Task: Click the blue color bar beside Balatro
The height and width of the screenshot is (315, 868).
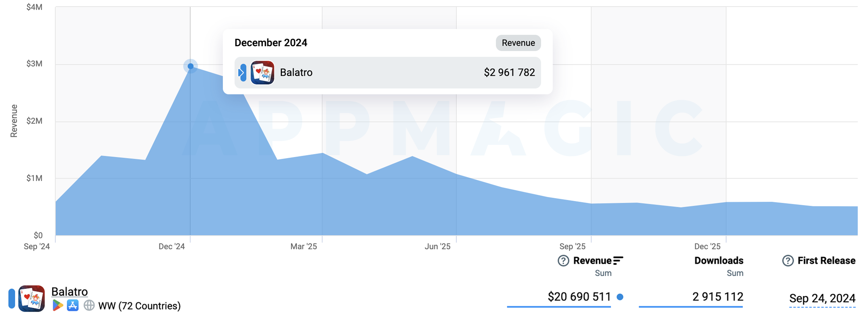Action: (12, 298)
